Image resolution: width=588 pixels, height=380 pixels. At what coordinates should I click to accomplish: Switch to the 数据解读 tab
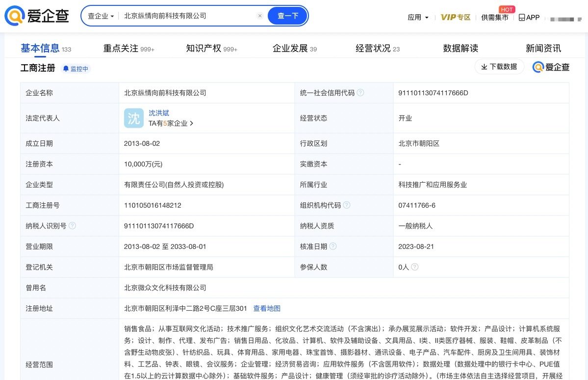[x=460, y=49]
